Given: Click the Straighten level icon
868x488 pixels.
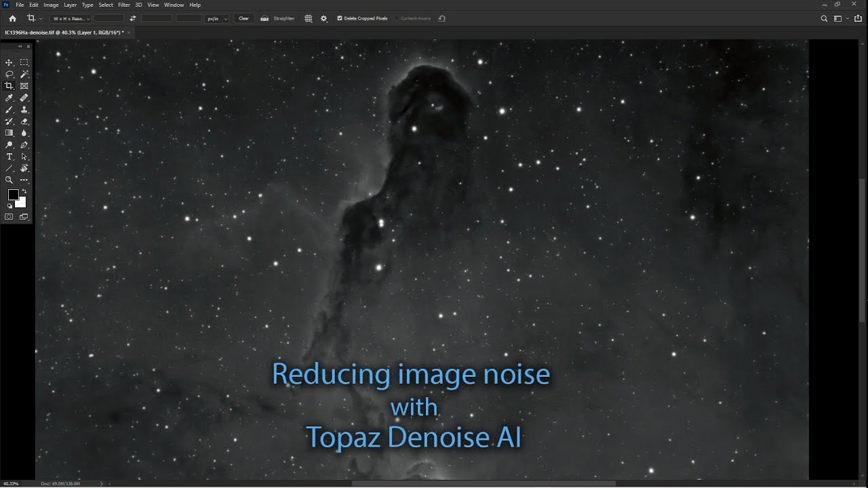Looking at the screenshot, I should coord(264,18).
